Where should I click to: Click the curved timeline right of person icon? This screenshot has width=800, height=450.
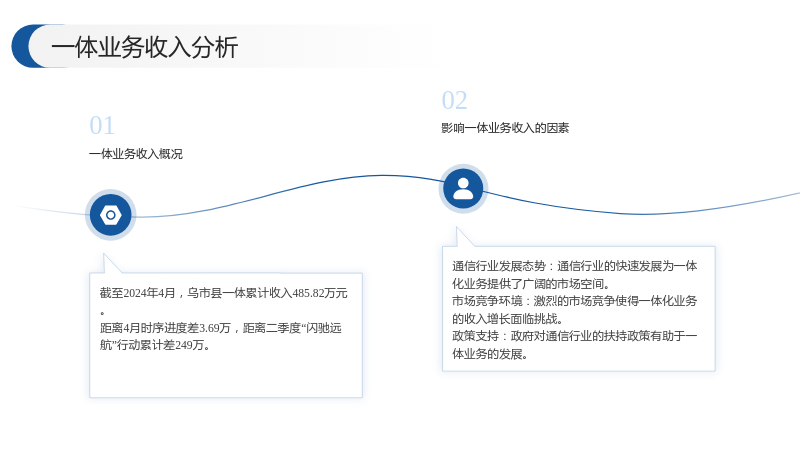643,213
